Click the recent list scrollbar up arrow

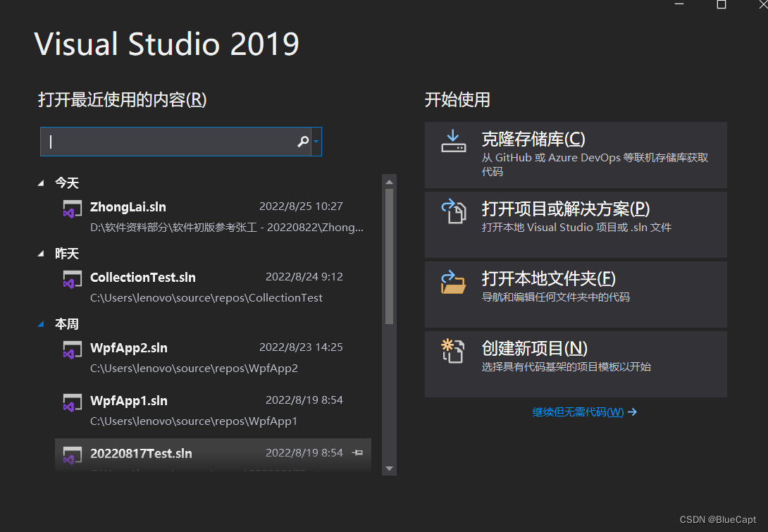coord(390,182)
